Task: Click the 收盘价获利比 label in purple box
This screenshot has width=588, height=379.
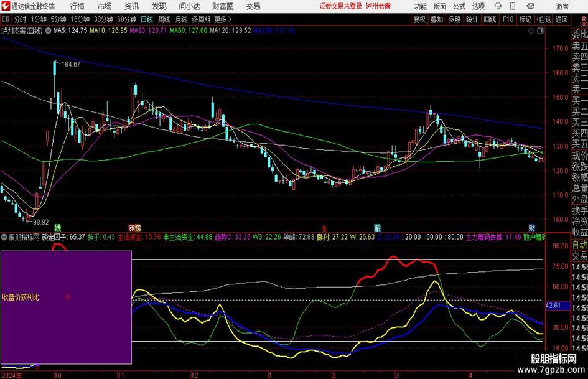Action: pos(21,297)
